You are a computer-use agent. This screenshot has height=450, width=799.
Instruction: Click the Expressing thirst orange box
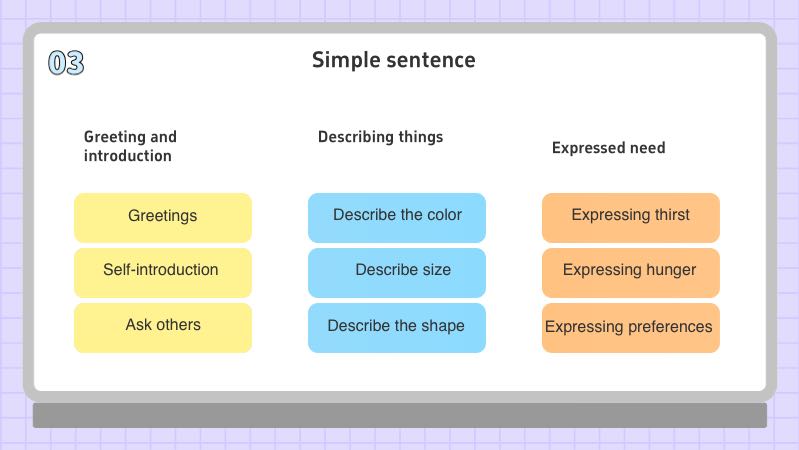[x=630, y=217]
